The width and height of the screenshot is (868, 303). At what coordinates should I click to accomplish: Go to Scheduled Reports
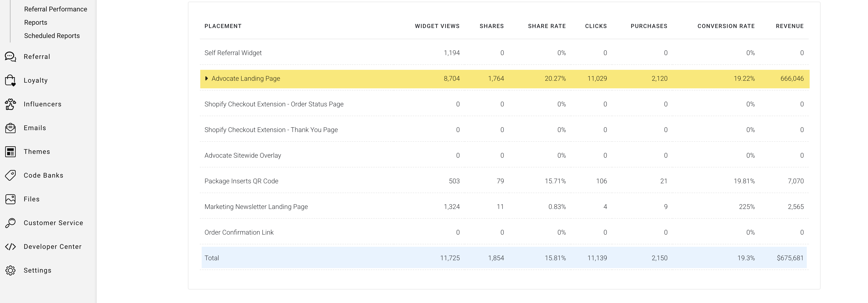pyautogui.click(x=52, y=36)
